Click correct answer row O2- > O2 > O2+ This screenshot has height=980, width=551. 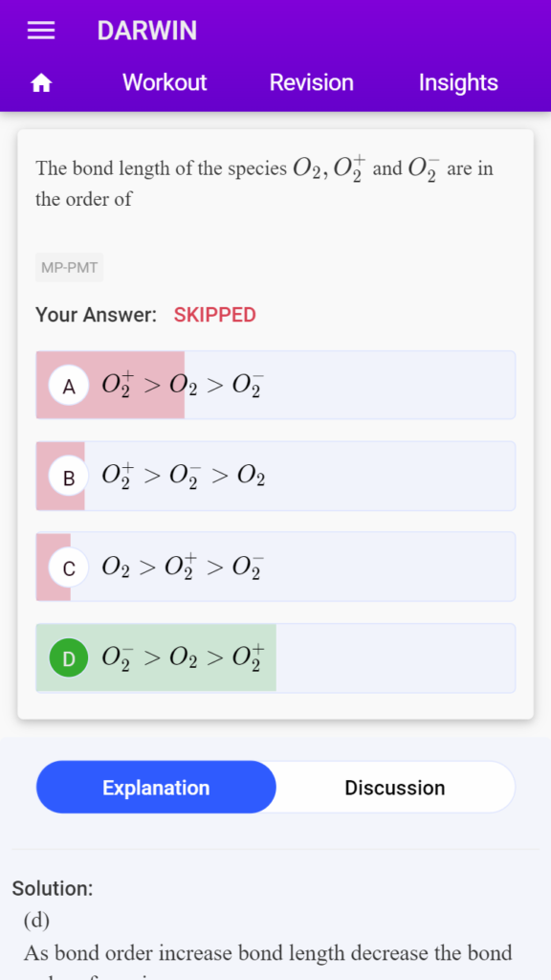click(x=275, y=658)
